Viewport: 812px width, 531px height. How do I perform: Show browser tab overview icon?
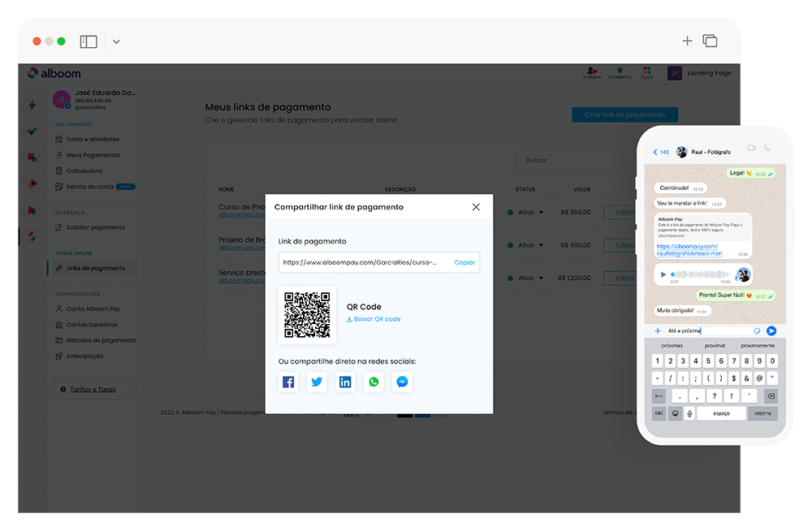click(710, 41)
